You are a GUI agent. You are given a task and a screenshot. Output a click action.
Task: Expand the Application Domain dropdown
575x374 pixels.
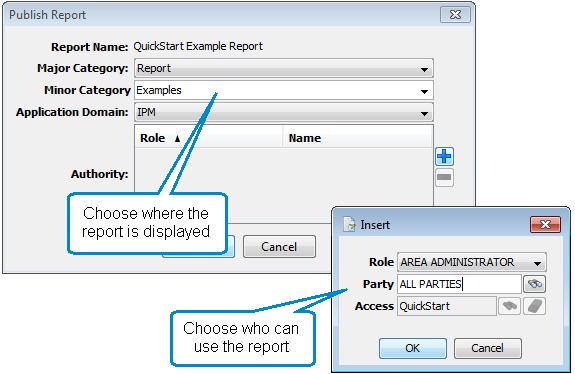click(424, 113)
